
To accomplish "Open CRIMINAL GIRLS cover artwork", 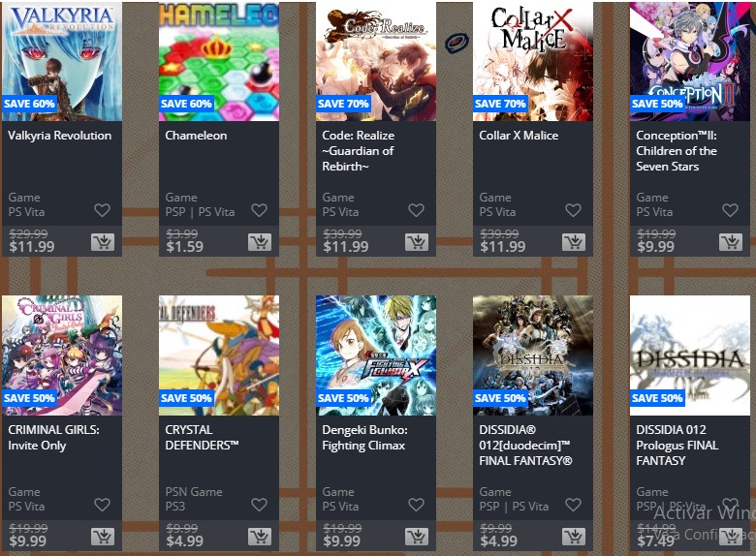I will point(62,355).
